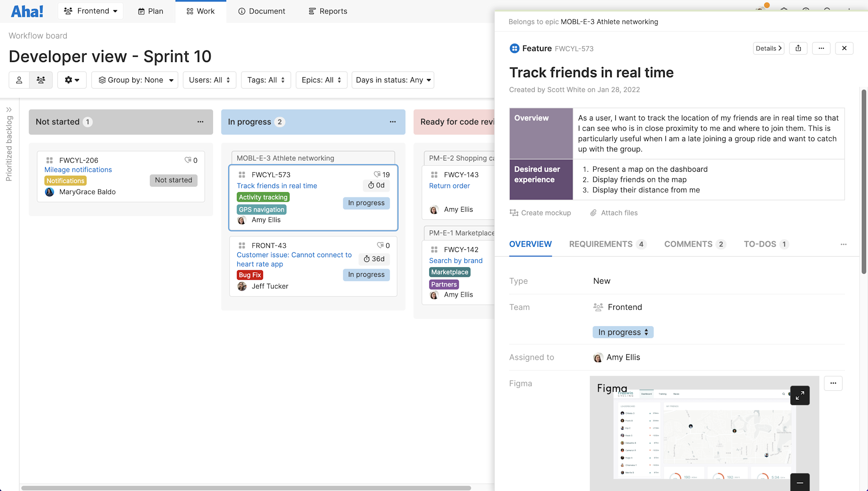Switch to the Requirements tab

click(601, 244)
